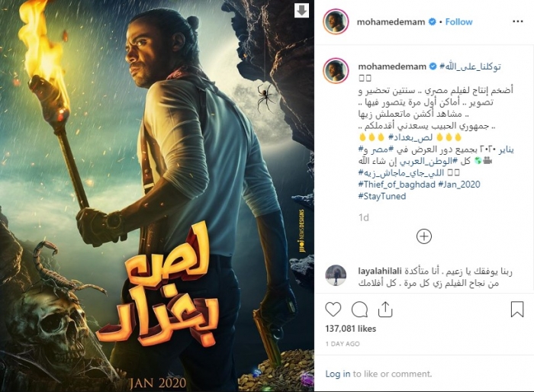Open the #StayTuned hashtag
This screenshot has height=392, width=534.
pos(382,197)
